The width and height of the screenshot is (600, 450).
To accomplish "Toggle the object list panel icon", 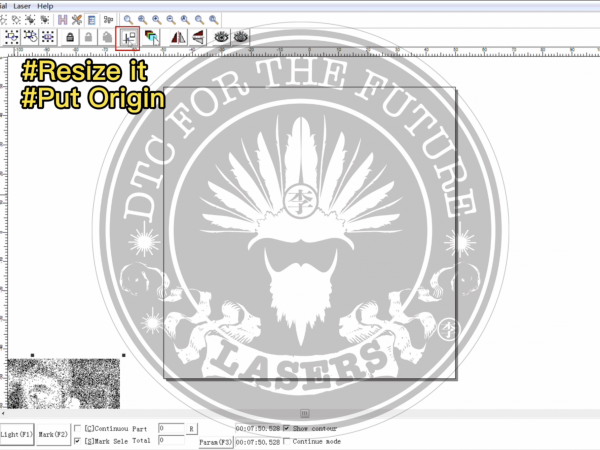I will tap(91, 20).
